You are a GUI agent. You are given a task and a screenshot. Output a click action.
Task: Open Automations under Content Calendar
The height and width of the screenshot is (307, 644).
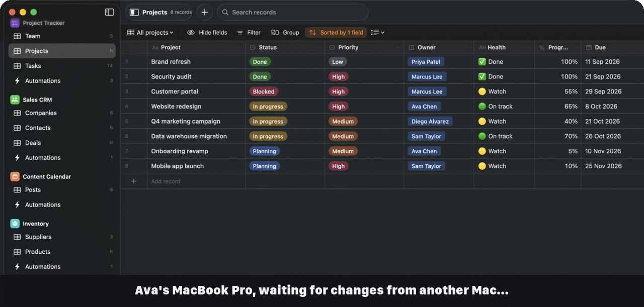tap(62, 204)
